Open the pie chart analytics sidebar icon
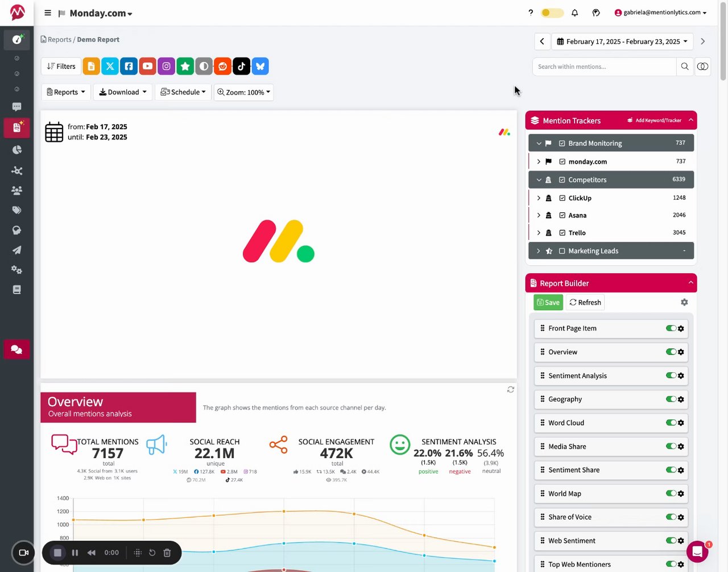 (16, 150)
